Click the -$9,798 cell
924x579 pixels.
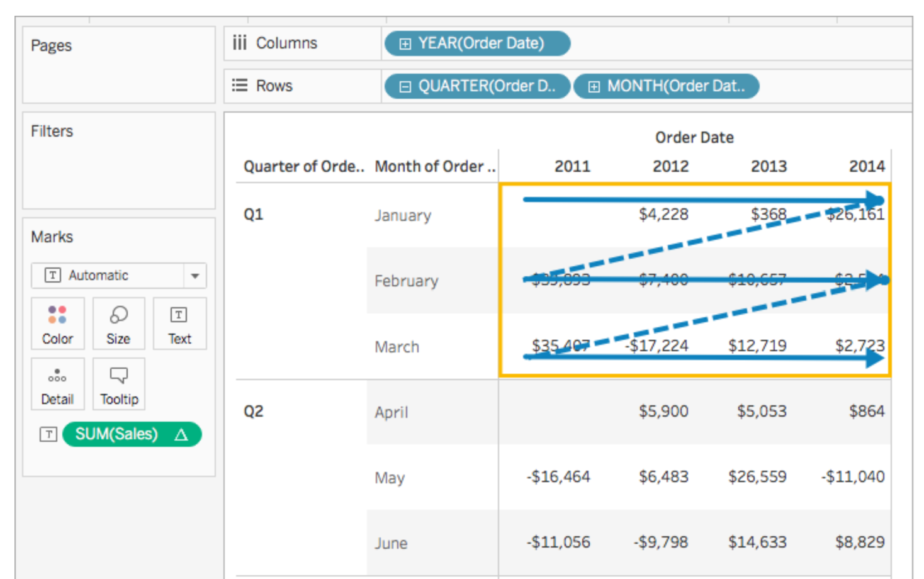[660, 542]
